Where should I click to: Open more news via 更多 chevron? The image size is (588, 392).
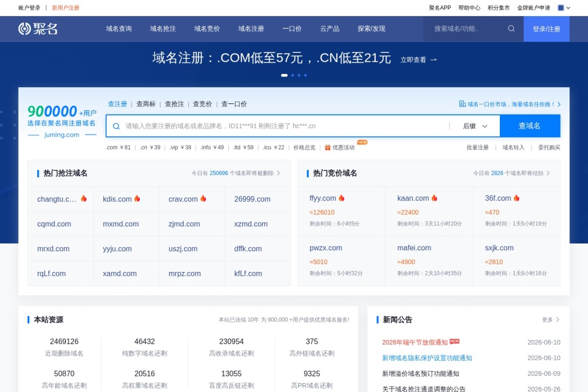click(558, 319)
